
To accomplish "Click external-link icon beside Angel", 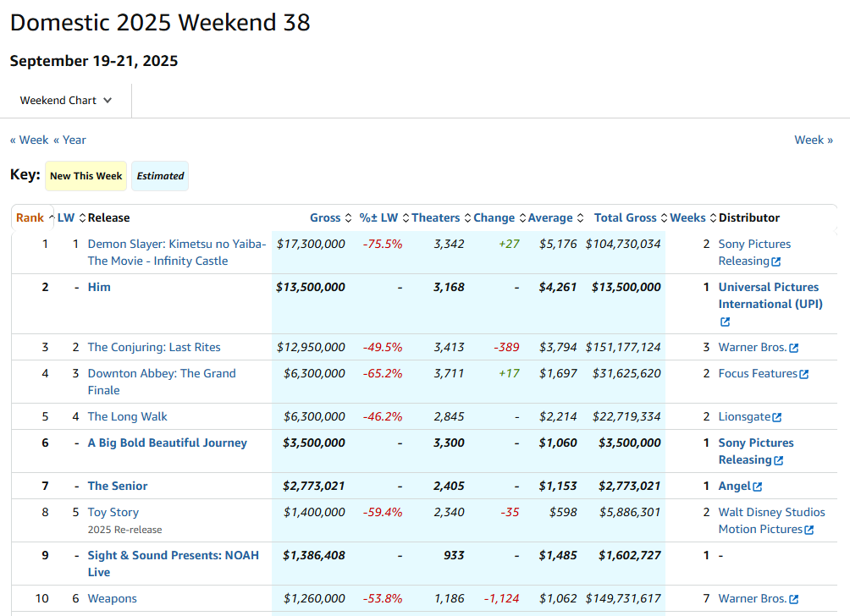I will pos(758,487).
